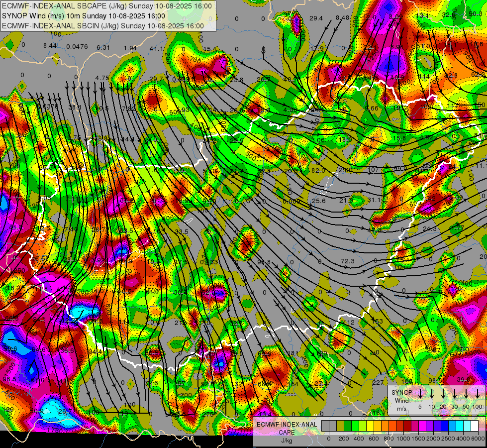Click the map value 8.44
Screen dimensions: 487x448
pos(50,46)
